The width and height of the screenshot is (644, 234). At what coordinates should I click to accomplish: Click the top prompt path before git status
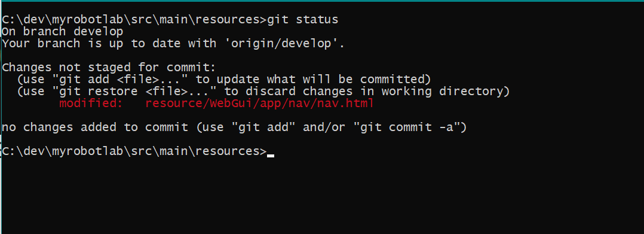(x=134, y=19)
